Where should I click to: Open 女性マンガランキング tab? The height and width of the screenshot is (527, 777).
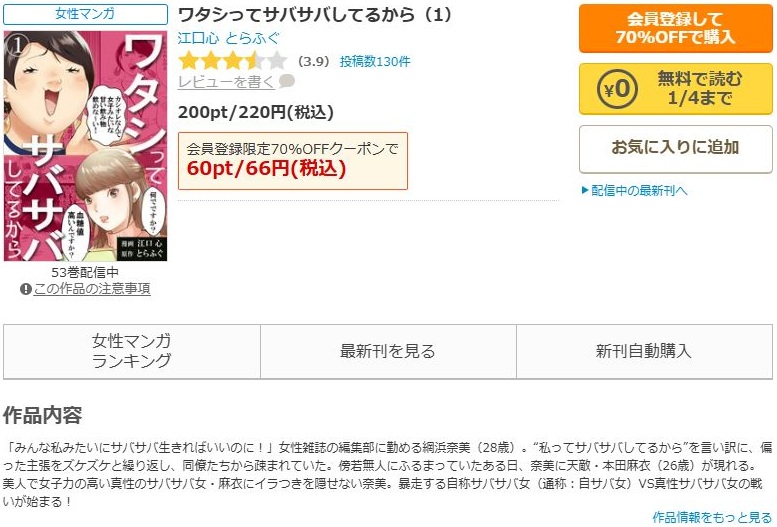(x=132, y=351)
